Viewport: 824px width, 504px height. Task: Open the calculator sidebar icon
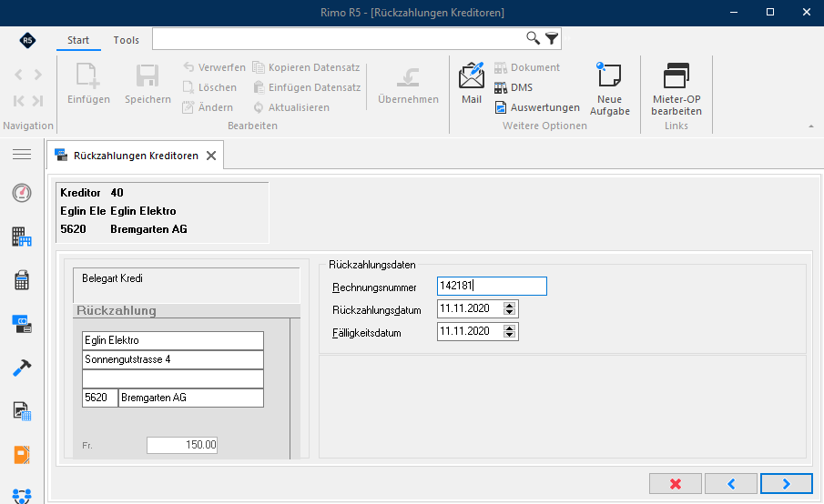coord(22,280)
